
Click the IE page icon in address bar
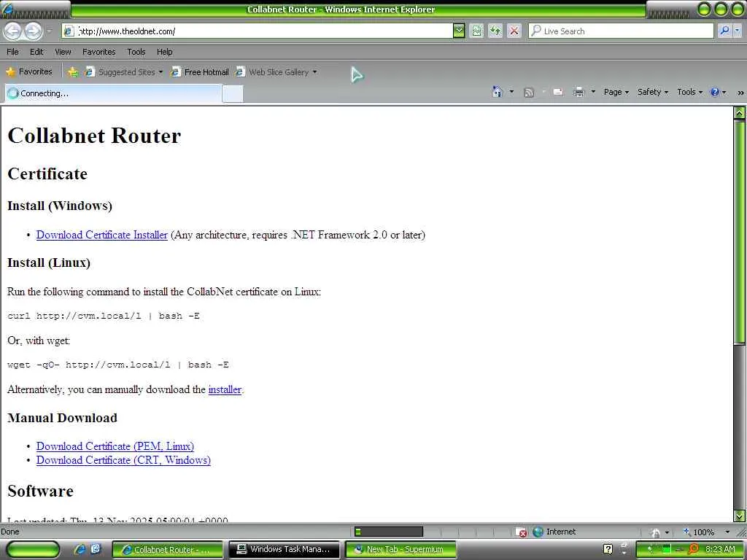69,31
